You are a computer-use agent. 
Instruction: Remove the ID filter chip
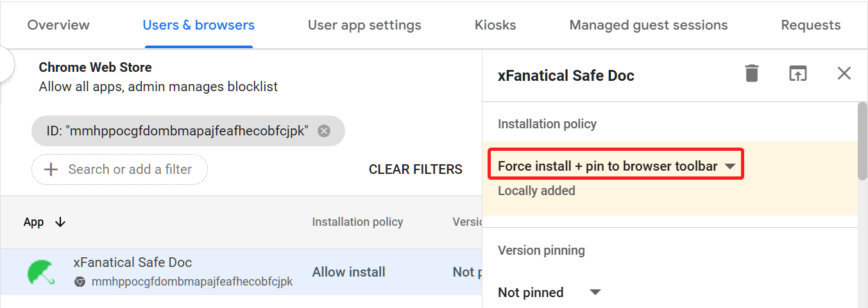click(x=324, y=131)
